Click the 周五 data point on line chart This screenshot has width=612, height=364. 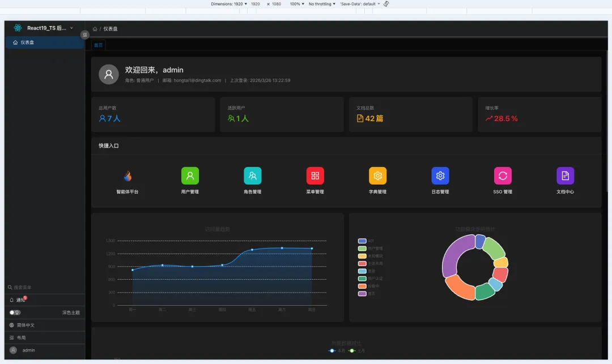pos(252,250)
